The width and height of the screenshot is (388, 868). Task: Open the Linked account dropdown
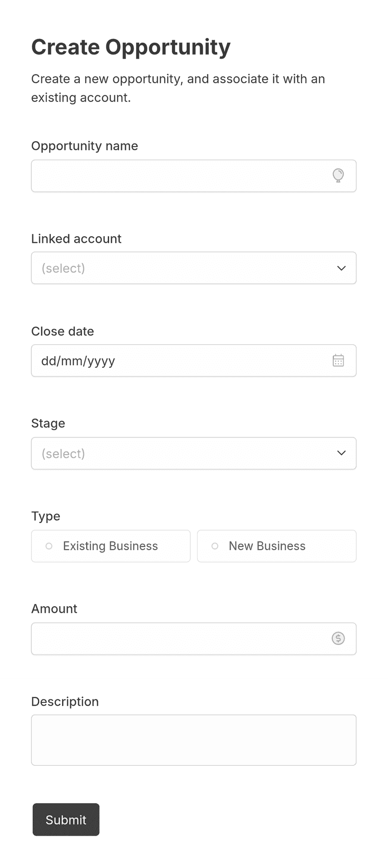(194, 268)
